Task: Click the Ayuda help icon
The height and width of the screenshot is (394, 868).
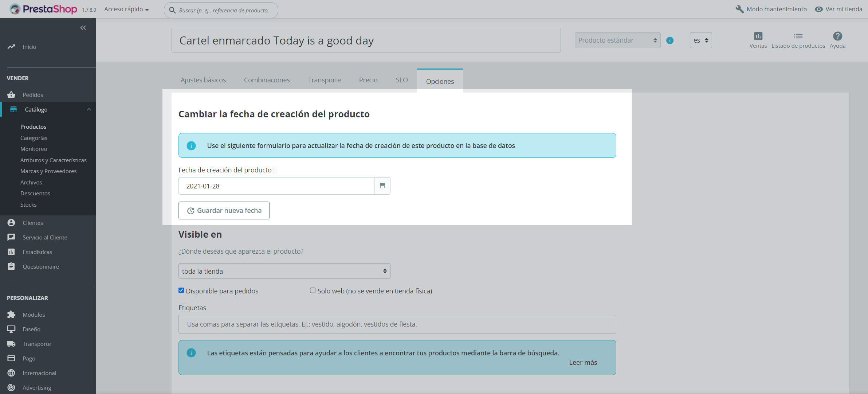Action: (837, 36)
